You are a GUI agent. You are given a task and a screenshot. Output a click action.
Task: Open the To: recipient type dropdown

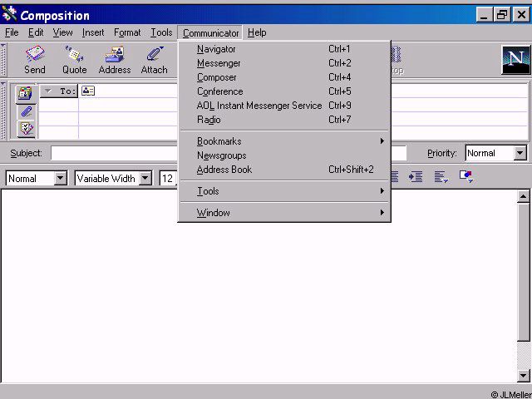pos(59,91)
